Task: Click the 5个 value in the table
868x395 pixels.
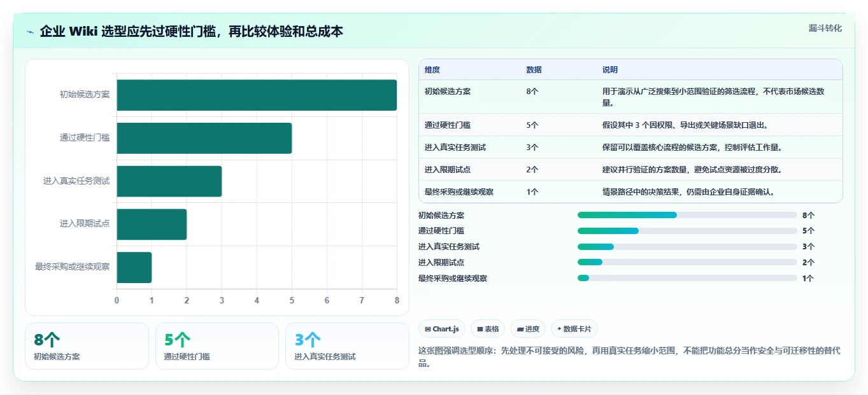Action: point(532,125)
